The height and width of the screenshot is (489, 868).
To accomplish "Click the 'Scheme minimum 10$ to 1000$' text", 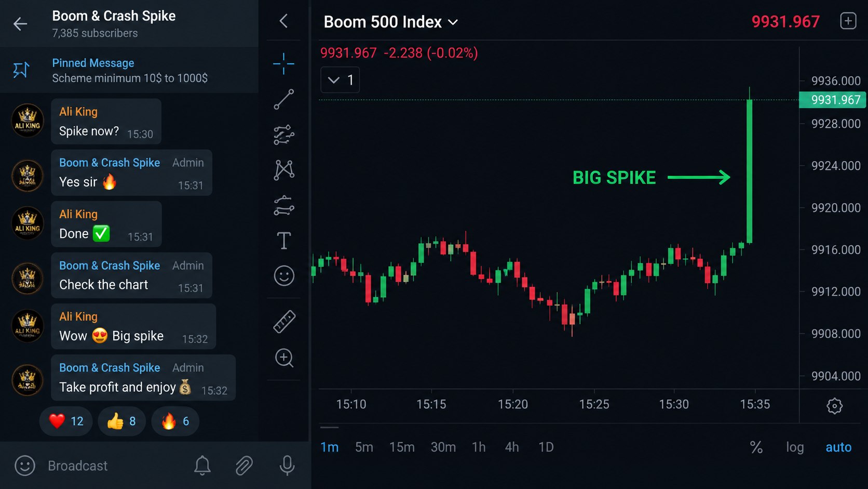I will pos(130,78).
